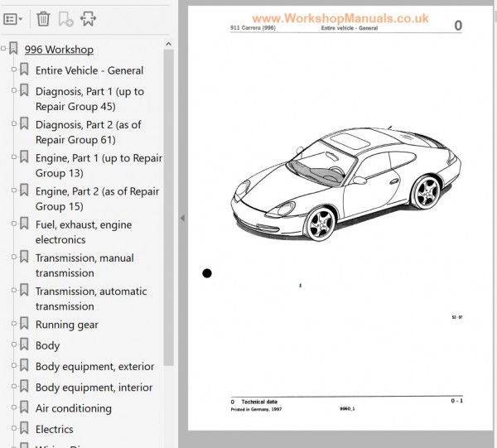
Task: Expand Transmission, manual transmission node
Action: pos(14,257)
